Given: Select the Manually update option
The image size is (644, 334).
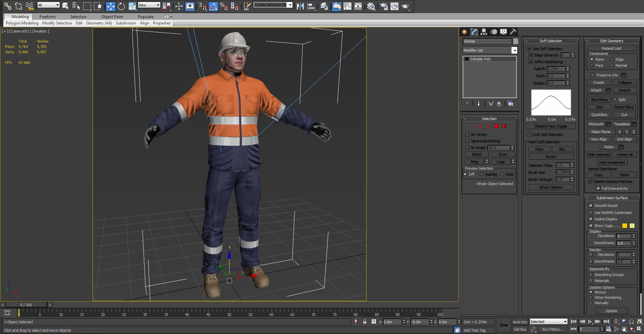Looking at the screenshot, I should coord(591,303).
